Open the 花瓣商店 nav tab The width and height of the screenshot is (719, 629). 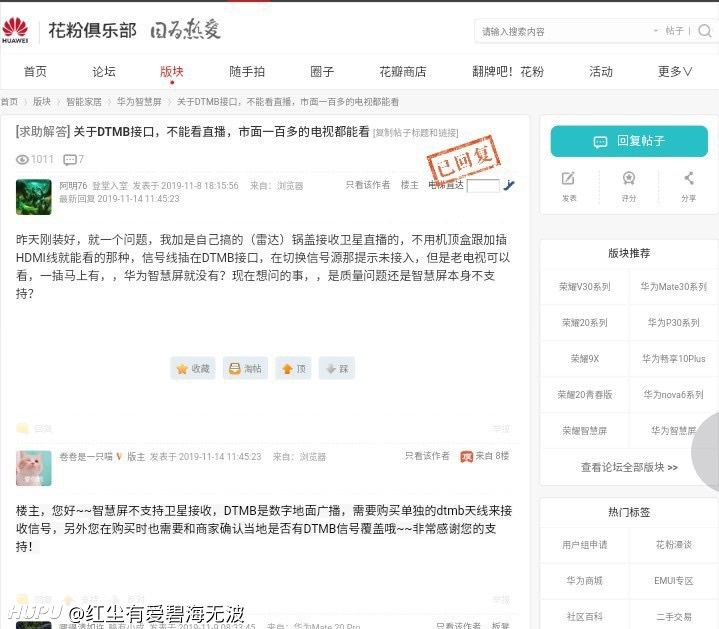tap(403, 72)
